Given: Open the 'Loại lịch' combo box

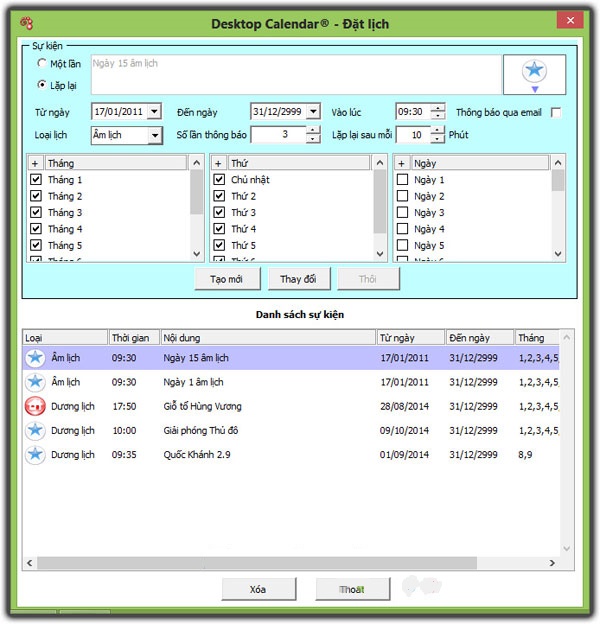Looking at the screenshot, I should point(155,135).
